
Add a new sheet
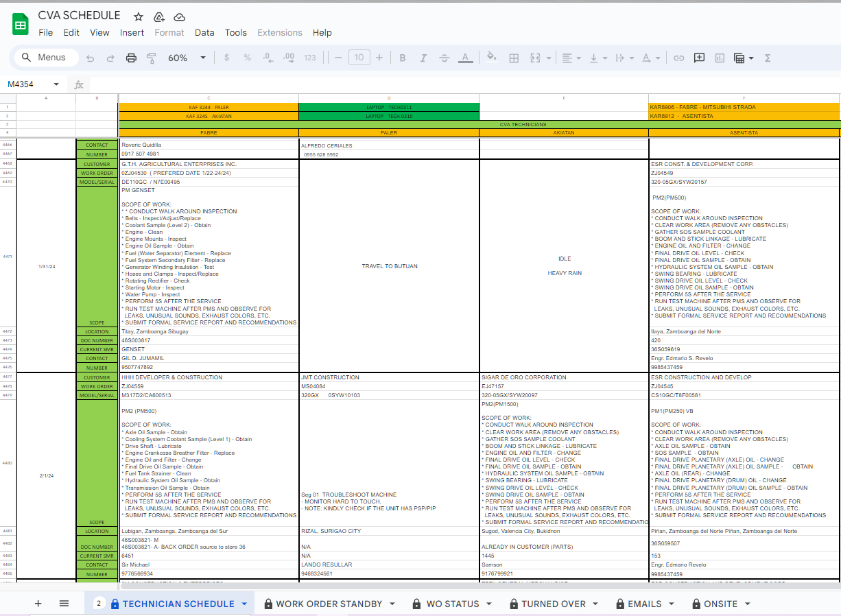click(38, 604)
